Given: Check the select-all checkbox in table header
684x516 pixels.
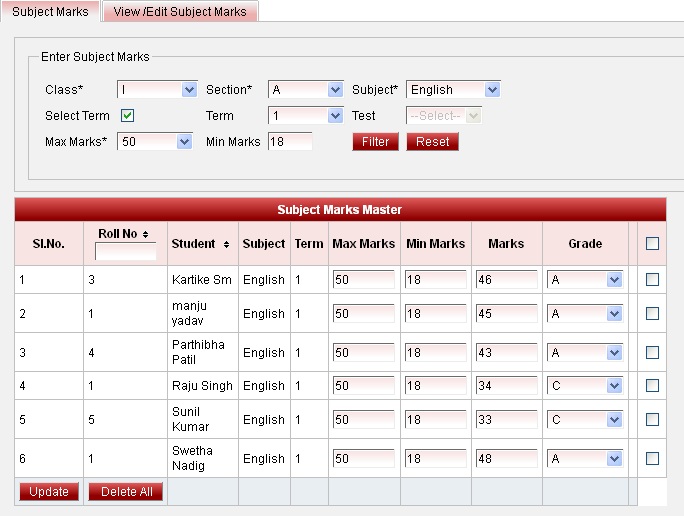Looking at the screenshot, I should [x=652, y=243].
